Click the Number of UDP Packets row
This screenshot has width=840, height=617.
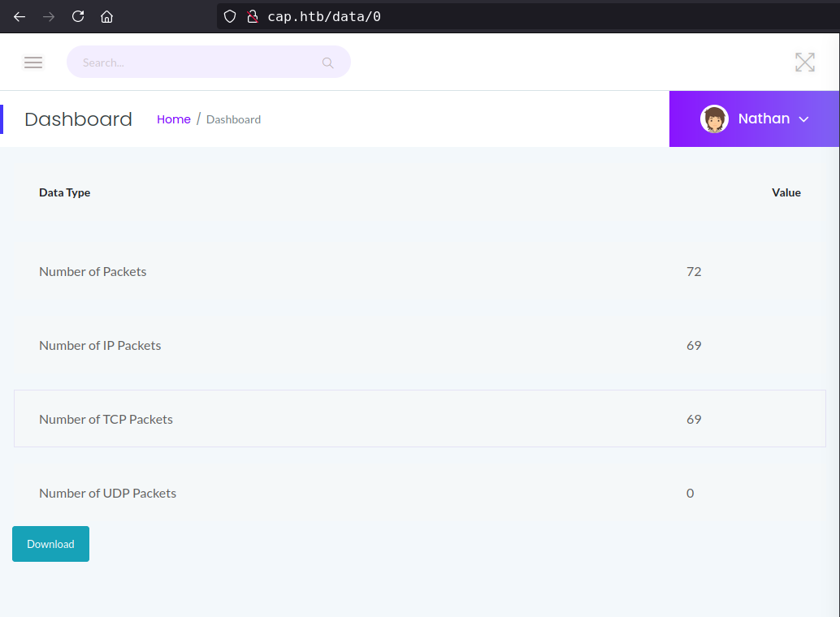[x=419, y=493]
